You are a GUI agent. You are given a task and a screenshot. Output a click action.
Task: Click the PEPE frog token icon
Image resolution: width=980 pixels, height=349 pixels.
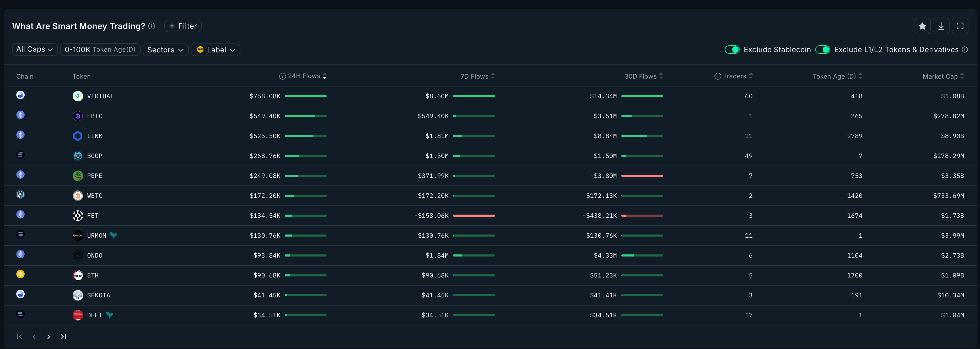(x=78, y=176)
